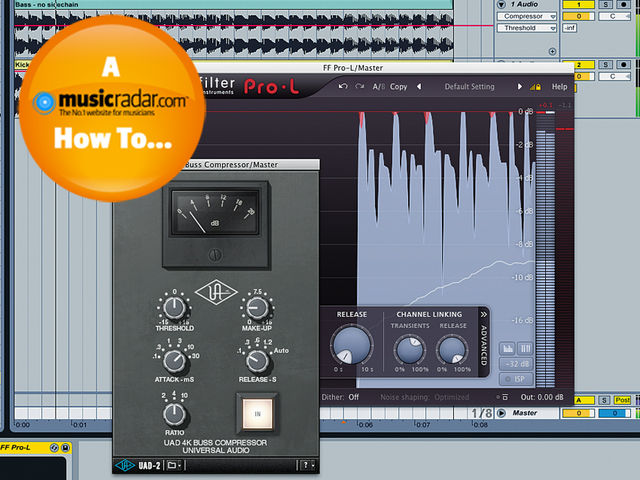Open the Compressor device chooser dropdown
Screen dimensions: 640x480
pos(527,16)
